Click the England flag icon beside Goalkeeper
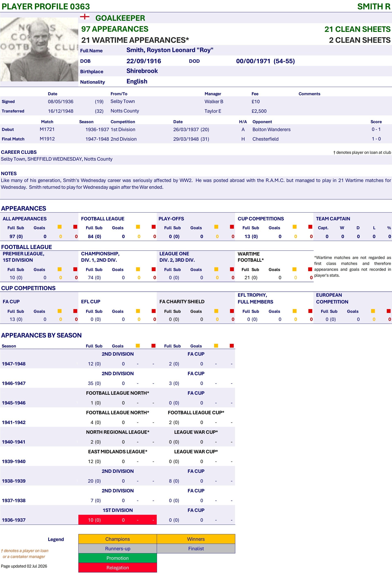392x582 pixels. click(85, 17)
